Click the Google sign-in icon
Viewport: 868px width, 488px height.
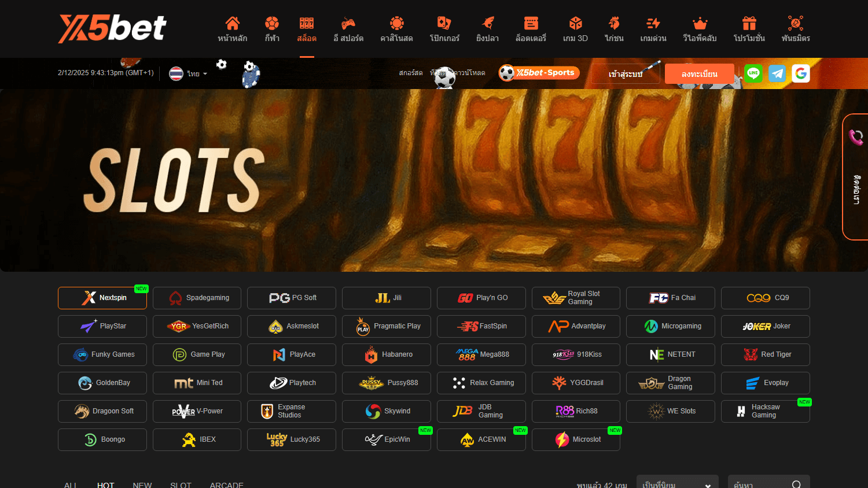(x=801, y=73)
